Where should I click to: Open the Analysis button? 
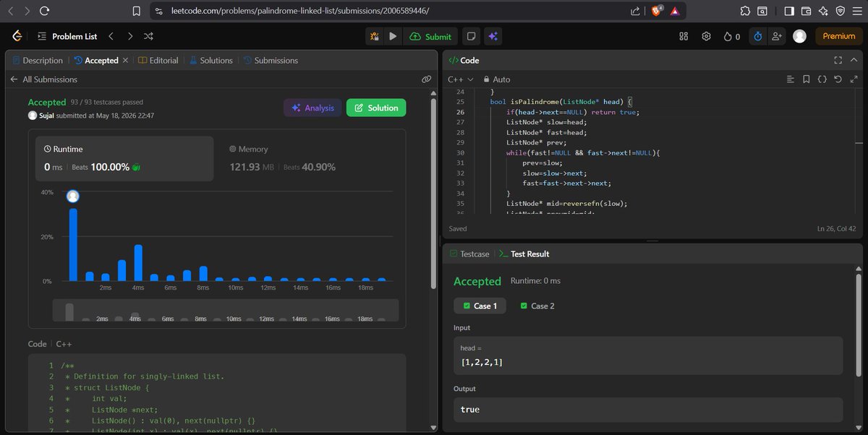312,108
